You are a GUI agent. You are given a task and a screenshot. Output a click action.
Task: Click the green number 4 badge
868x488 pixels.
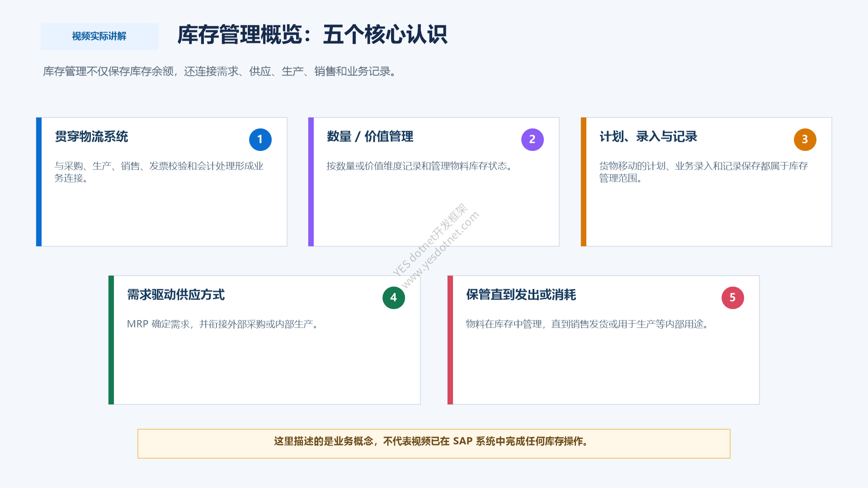tap(393, 298)
